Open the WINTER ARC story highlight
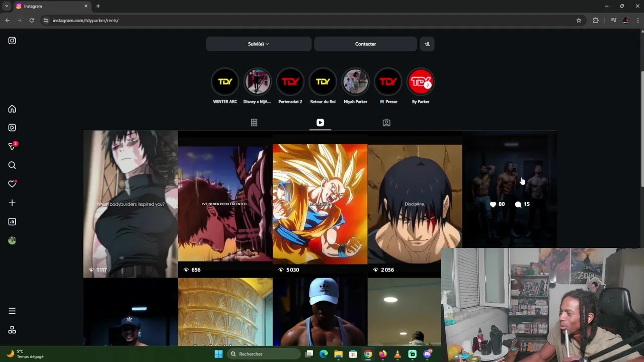 coord(225,81)
